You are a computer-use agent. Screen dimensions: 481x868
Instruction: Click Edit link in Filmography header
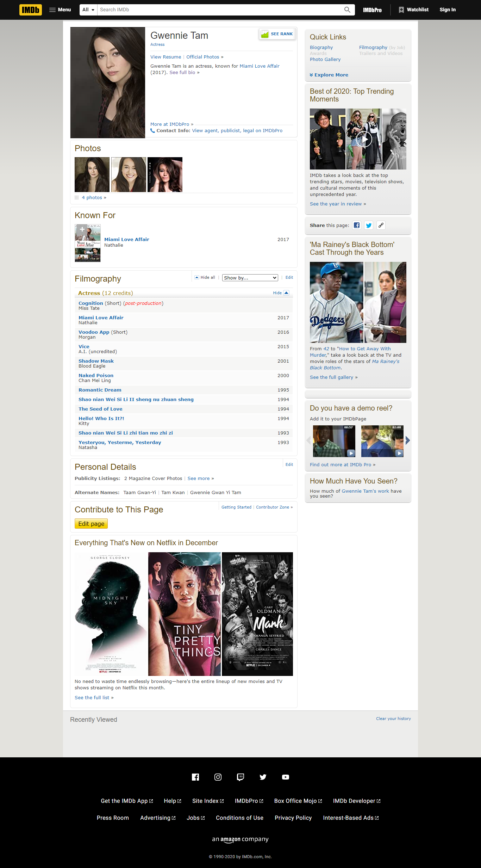[x=289, y=277]
